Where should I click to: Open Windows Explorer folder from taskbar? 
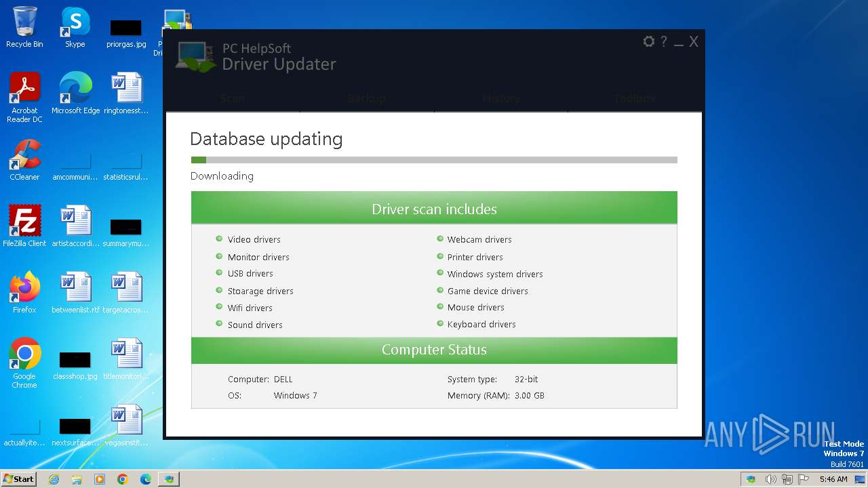[x=77, y=479]
